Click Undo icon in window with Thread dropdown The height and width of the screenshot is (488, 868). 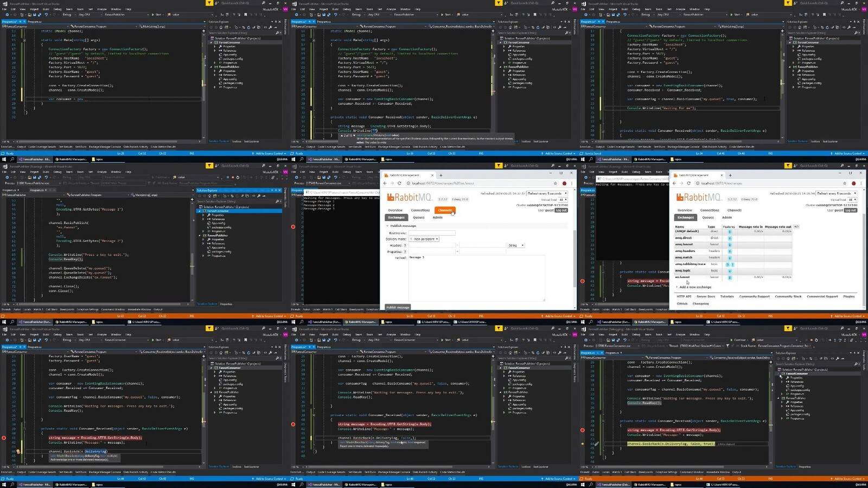tap(624, 340)
